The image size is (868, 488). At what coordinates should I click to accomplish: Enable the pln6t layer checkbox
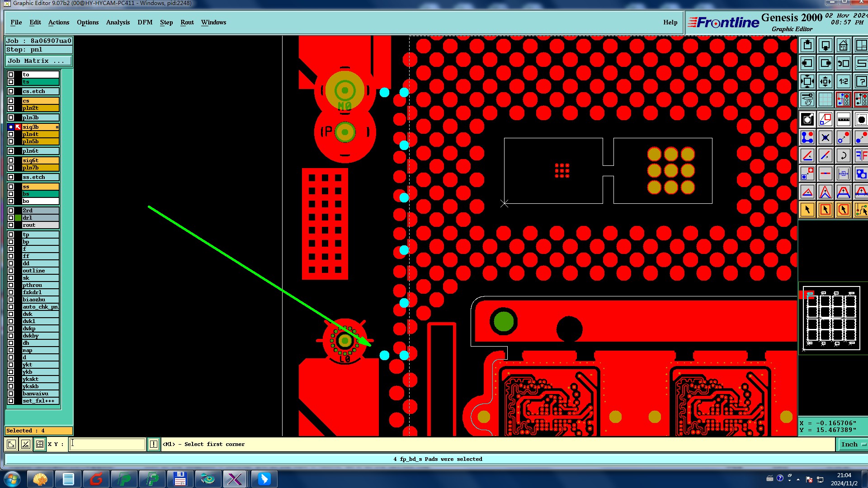(11, 151)
